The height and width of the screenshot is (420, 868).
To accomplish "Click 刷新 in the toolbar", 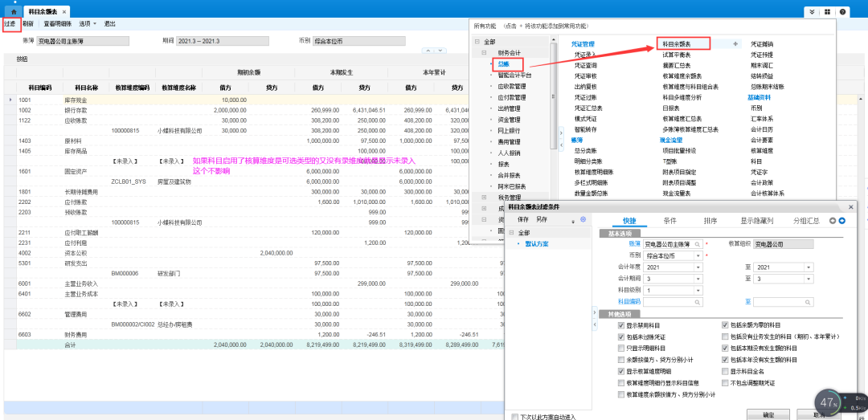I will (x=28, y=24).
